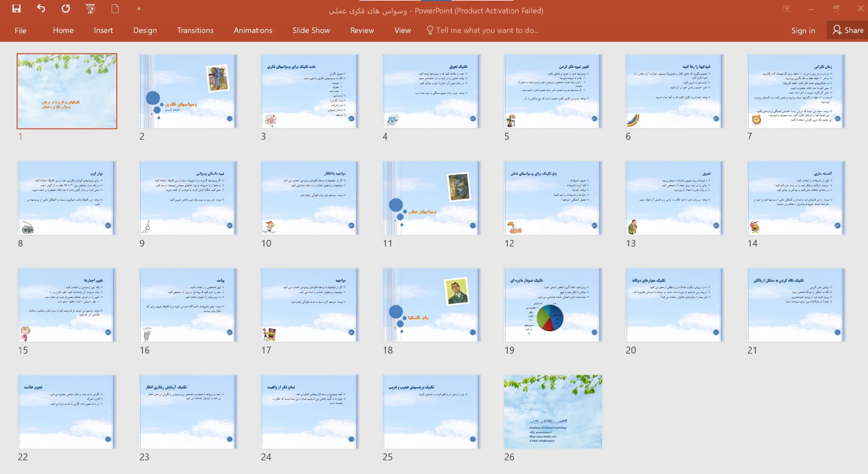
Task: Select slide 6 with rainbow picture
Action: tap(675, 91)
